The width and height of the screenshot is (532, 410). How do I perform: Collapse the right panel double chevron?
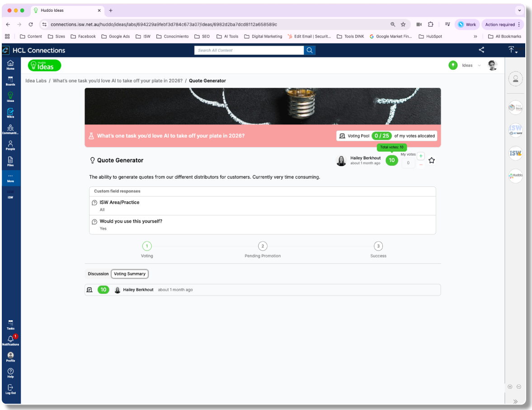[515, 401]
